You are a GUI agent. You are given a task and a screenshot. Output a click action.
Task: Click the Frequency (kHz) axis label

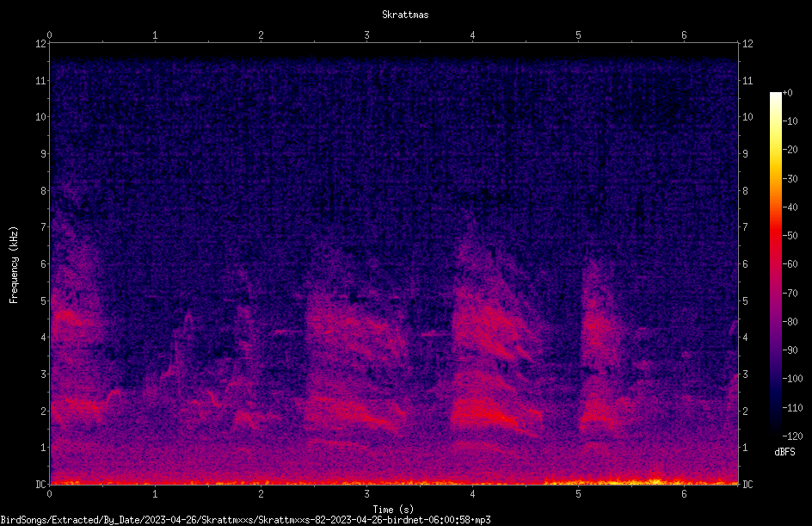(14, 265)
